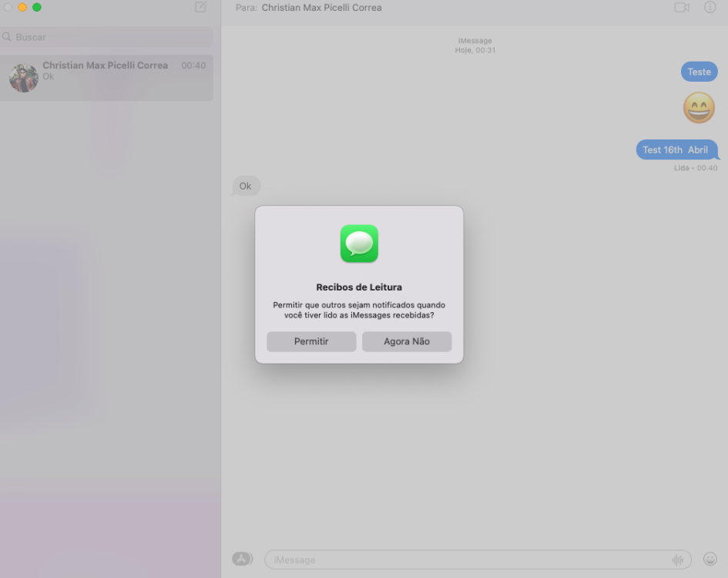Focus the Buscar search field
The width and height of the screenshot is (728, 578).
click(x=107, y=37)
